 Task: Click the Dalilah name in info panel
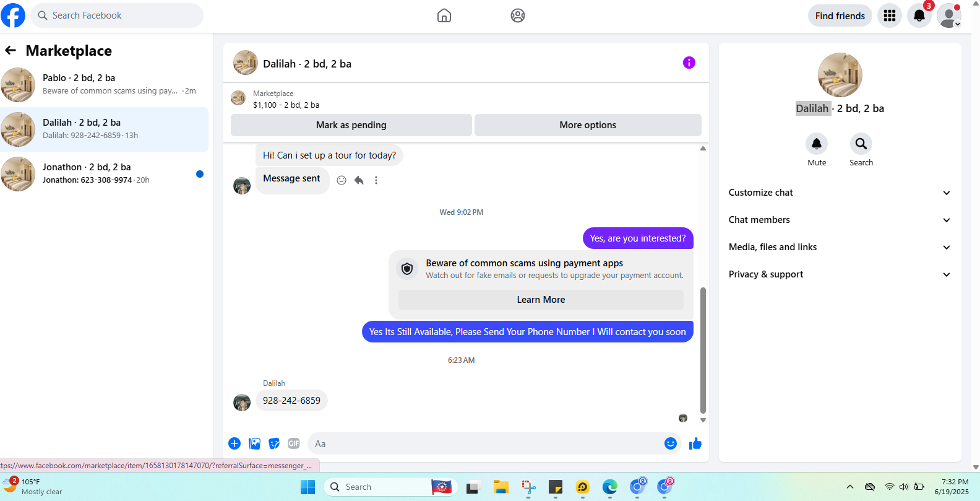pos(812,108)
